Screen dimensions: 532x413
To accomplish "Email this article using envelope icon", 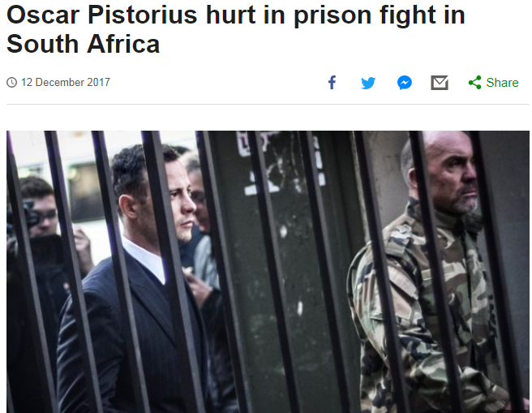I will point(440,83).
